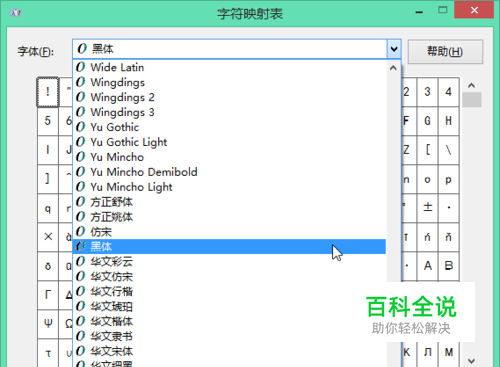Select the ō character cell
This screenshot has height=367, width=500.
coord(48,266)
